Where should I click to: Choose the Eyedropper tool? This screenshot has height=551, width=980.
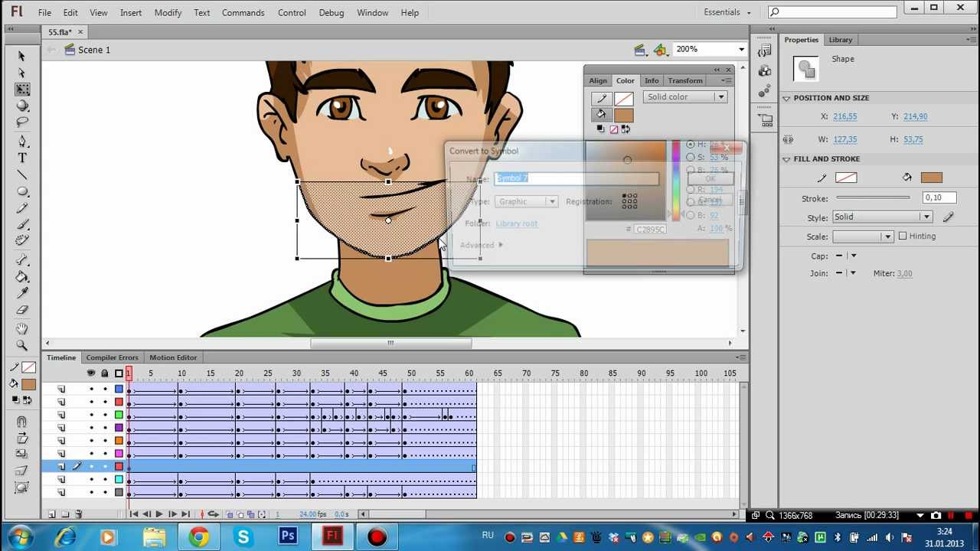pyautogui.click(x=22, y=293)
